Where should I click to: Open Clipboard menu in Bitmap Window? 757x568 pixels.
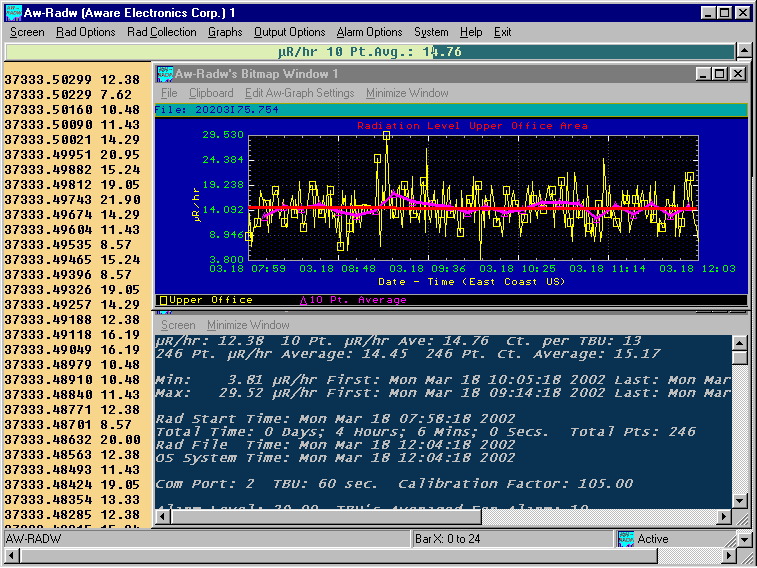[x=211, y=93]
